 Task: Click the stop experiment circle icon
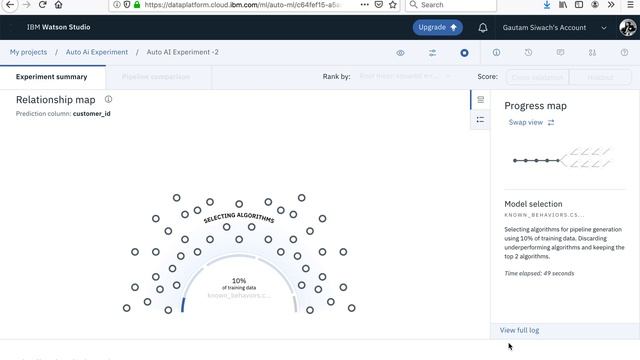(464, 53)
